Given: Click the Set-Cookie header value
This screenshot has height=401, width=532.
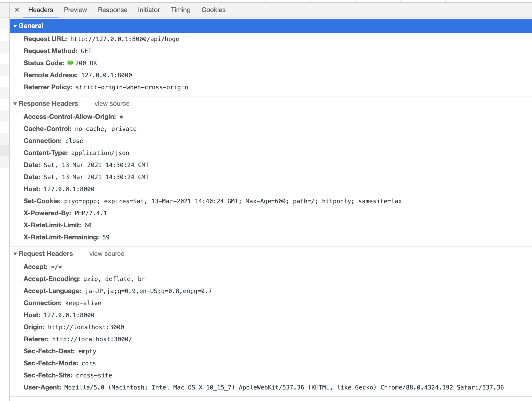Looking at the screenshot, I should [233, 201].
